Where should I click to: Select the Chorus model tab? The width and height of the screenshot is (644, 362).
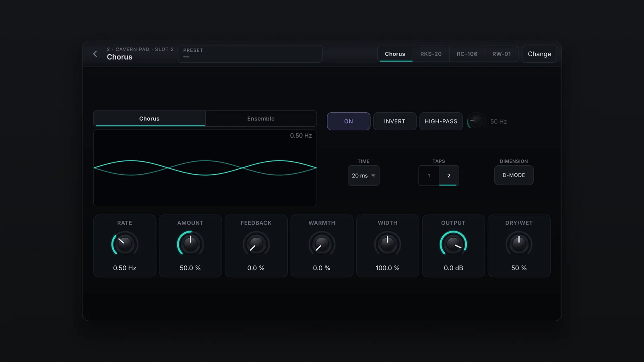pyautogui.click(x=395, y=54)
